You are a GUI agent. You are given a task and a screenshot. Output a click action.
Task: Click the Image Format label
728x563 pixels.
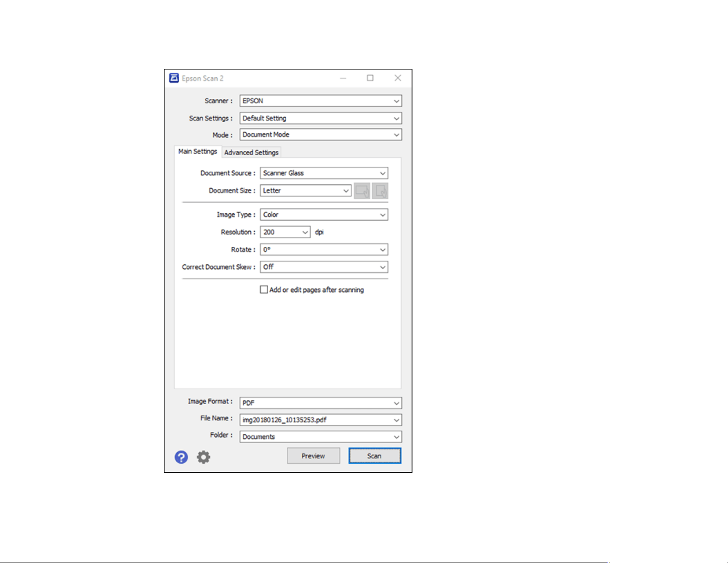pos(210,401)
